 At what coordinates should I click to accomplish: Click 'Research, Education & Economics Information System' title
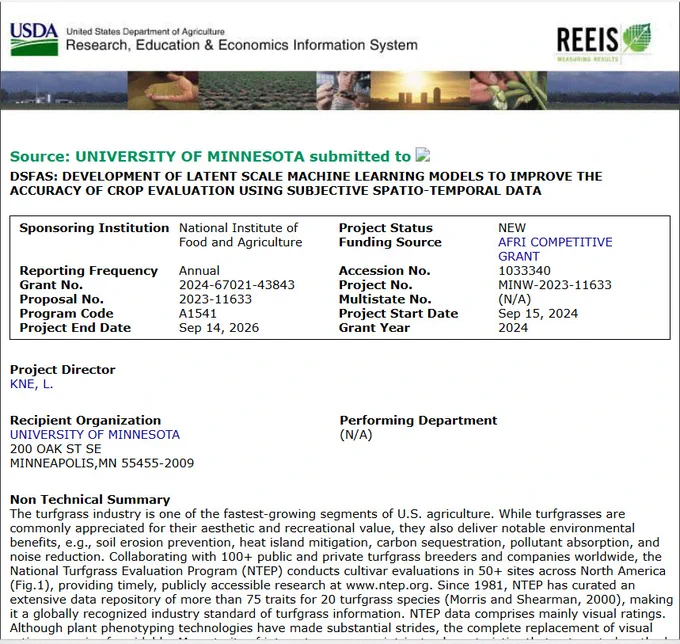(242, 45)
